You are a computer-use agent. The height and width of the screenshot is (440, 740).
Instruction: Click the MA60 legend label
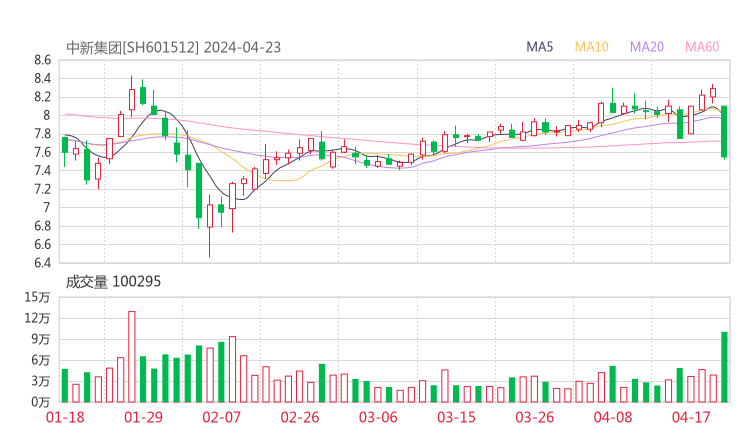702,47
